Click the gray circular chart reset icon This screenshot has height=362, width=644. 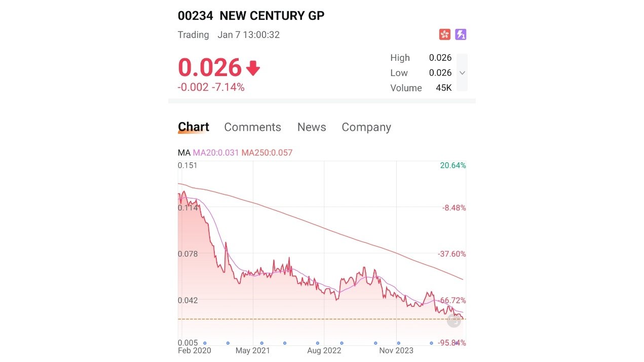coord(454,320)
